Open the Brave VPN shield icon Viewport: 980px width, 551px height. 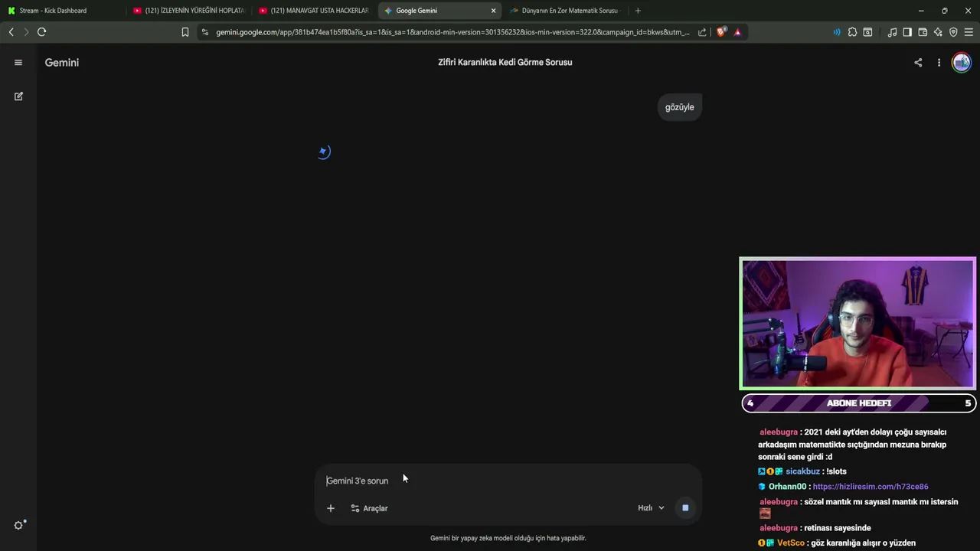(953, 32)
